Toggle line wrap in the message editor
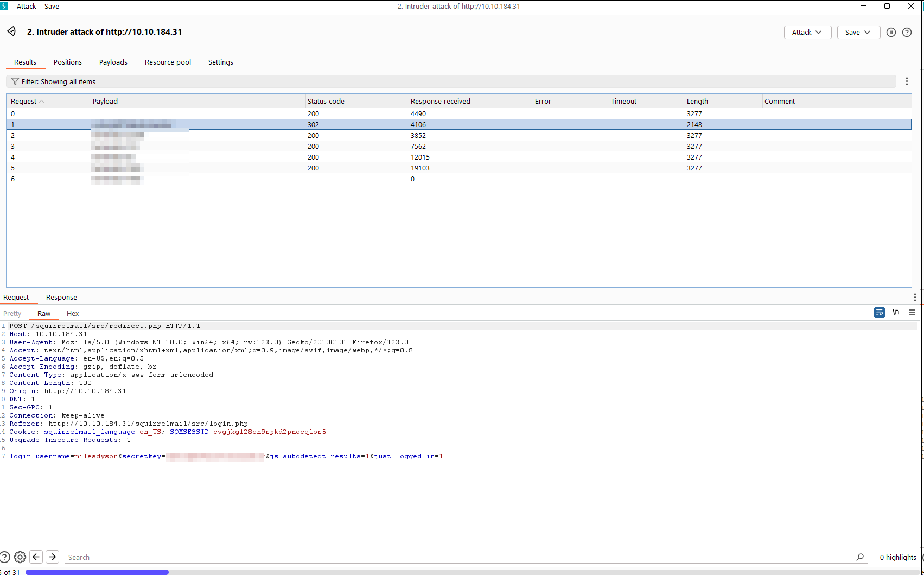924x575 pixels. click(880, 312)
